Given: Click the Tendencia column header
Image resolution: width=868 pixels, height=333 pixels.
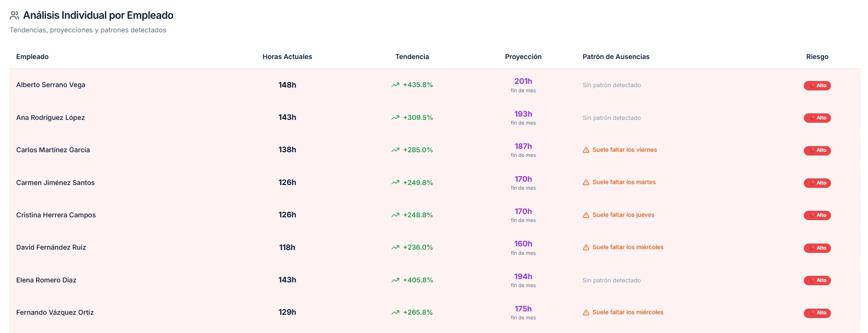Looking at the screenshot, I should point(412,57).
